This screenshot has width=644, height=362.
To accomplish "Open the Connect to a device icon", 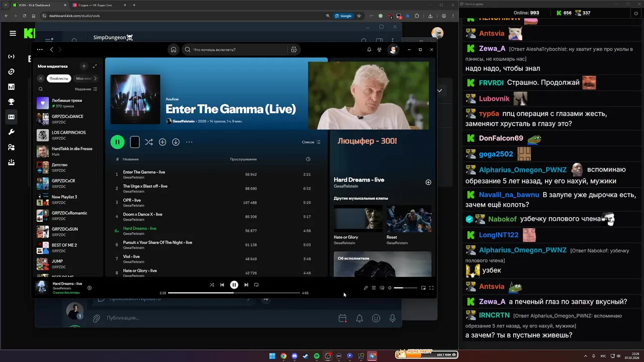I will point(382,288).
